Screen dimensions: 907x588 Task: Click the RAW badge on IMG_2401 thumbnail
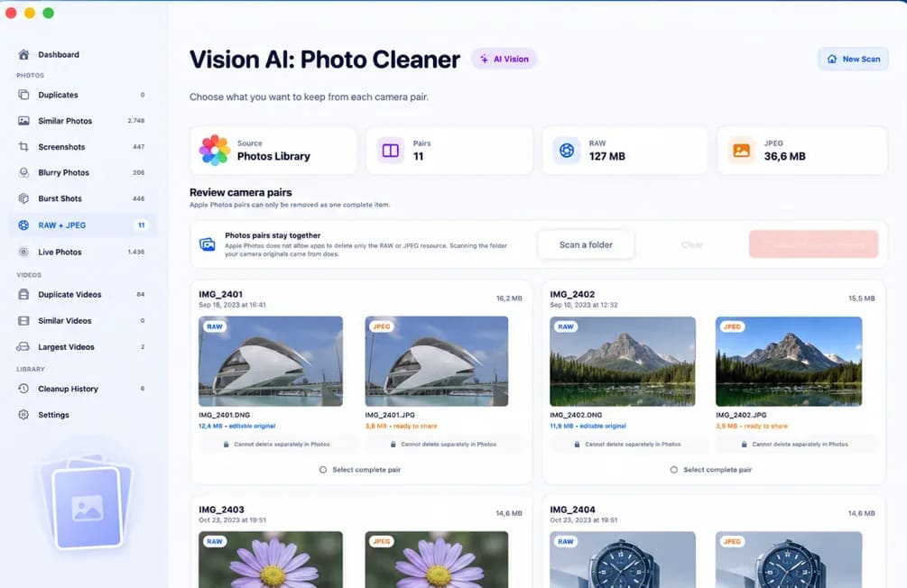(215, 326)
